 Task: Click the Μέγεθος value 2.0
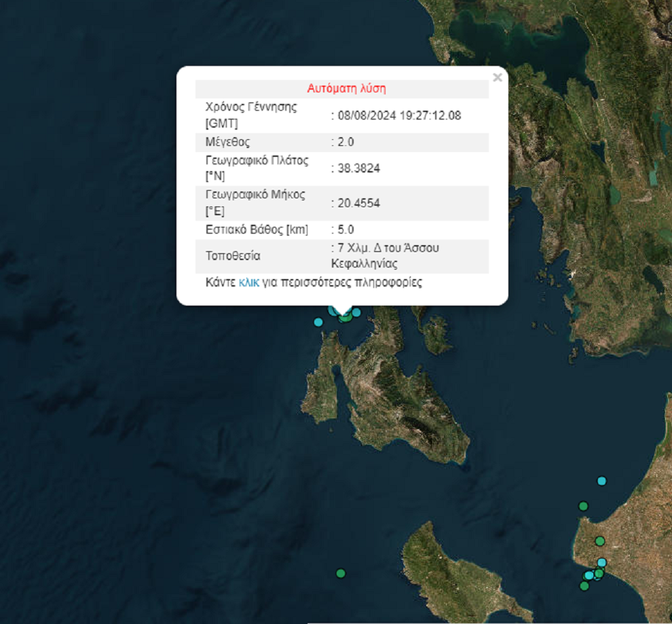(346, 142)
